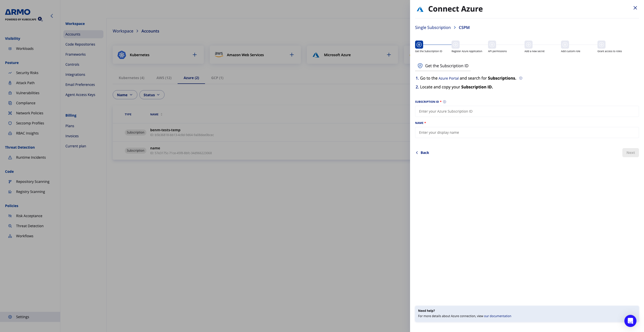Screen dimensions: 644x332
Task: Open the Settings item in the sidebar
Action: click(23, 317)
